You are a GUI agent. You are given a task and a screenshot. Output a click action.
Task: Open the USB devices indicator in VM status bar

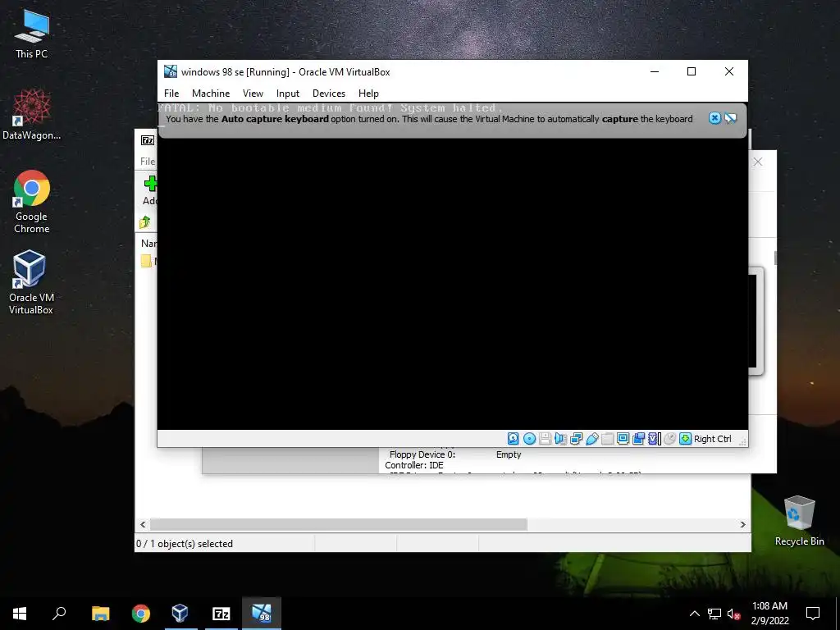point(592,439)
